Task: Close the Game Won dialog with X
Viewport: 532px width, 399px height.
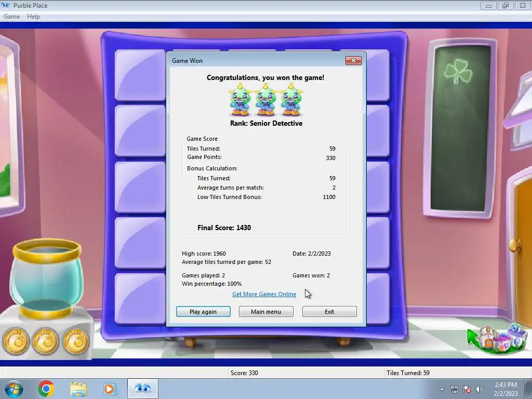Action: 353,60
